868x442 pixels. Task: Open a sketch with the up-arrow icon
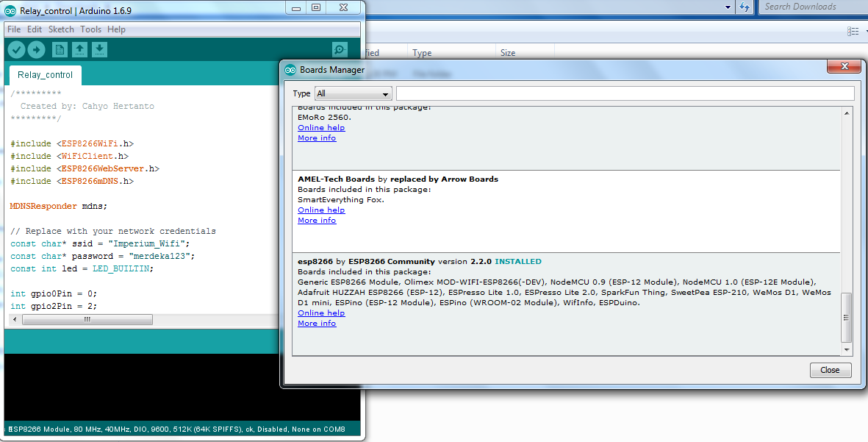(x=79, y=50)
